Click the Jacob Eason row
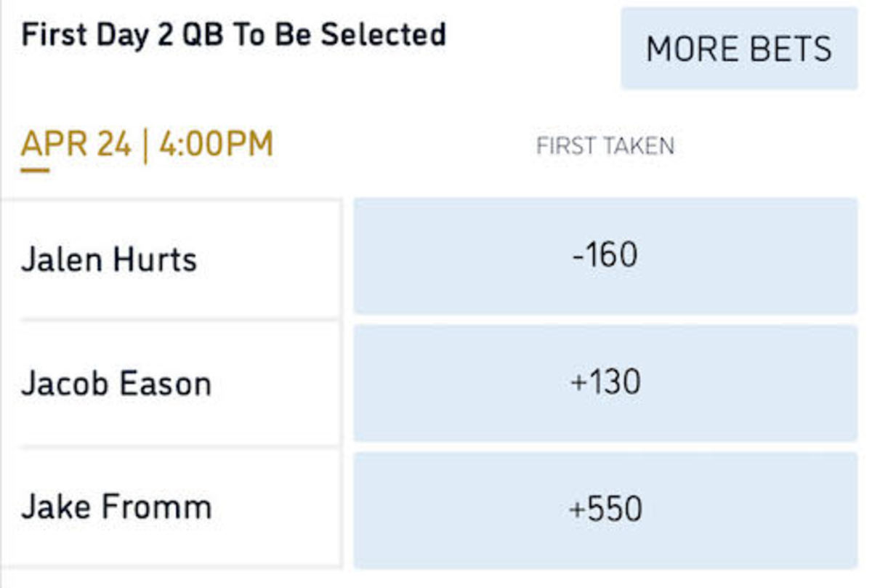Image resolution: width=872 pixels, height=588 pixels. pos(173,383)
